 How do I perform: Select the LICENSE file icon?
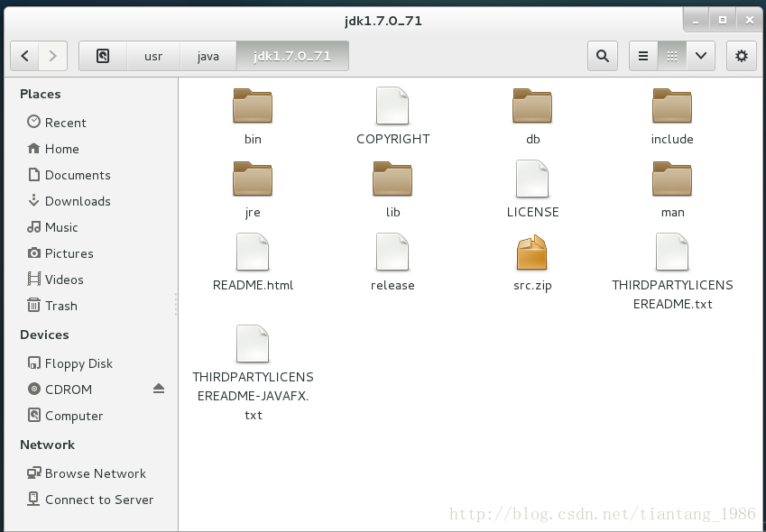coord(532,179)
